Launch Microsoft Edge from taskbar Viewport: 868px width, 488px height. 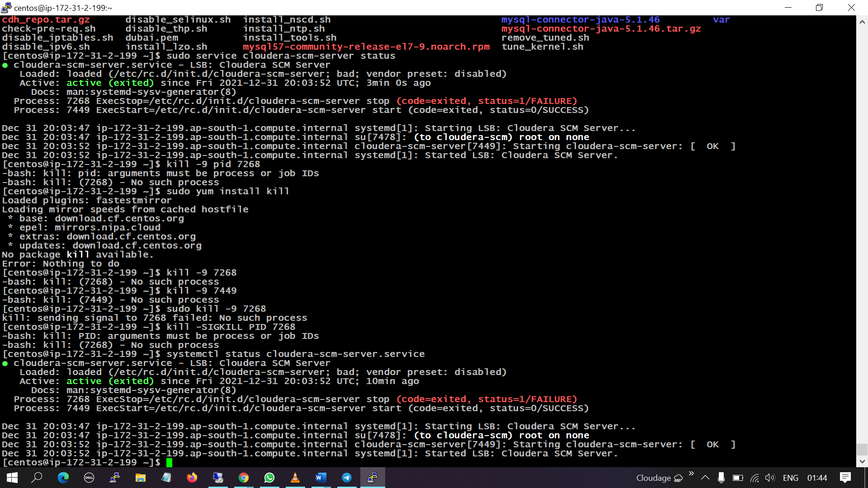pos(63,478)
